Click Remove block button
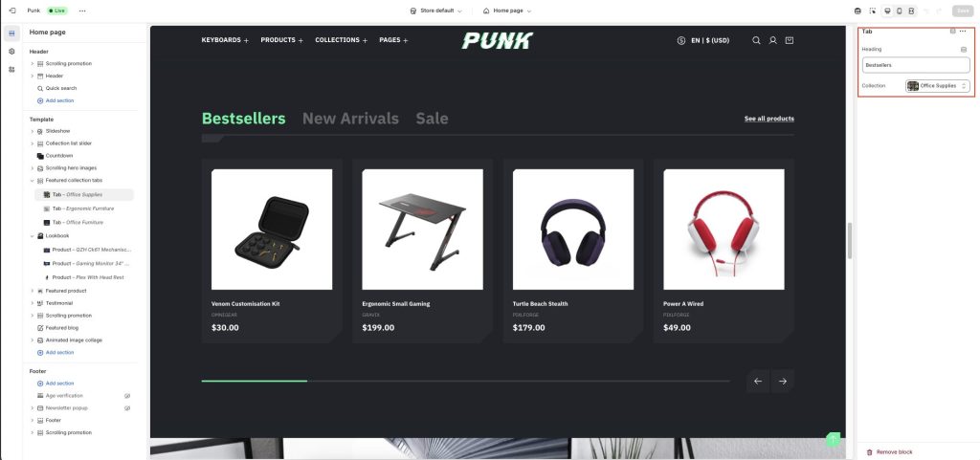The width and height of the screenshot is (980, 460). tap(889, 452)
